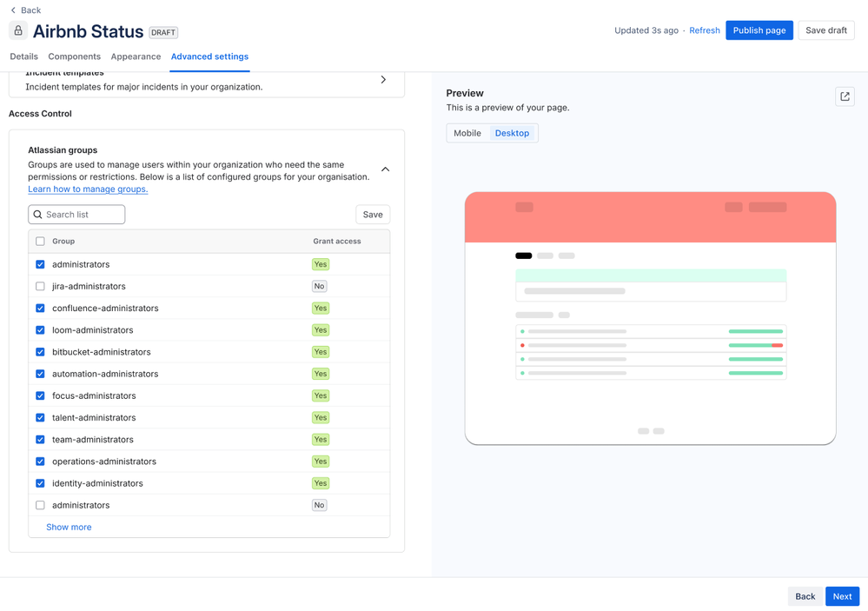Click the Group column header

[63, 241]
